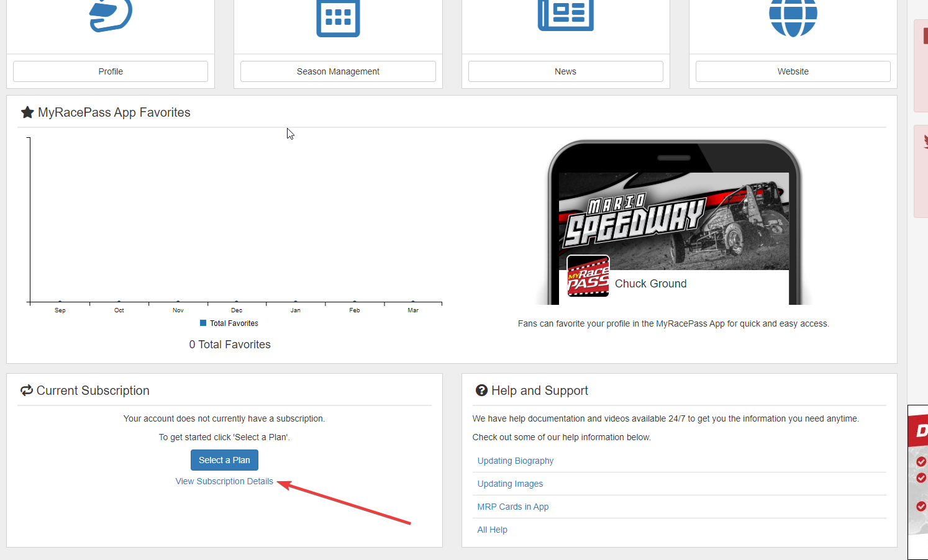Screen dimensions: 928x560
Task: Click the MyRacePass logo in phone preview
Action: pos(588,277)
